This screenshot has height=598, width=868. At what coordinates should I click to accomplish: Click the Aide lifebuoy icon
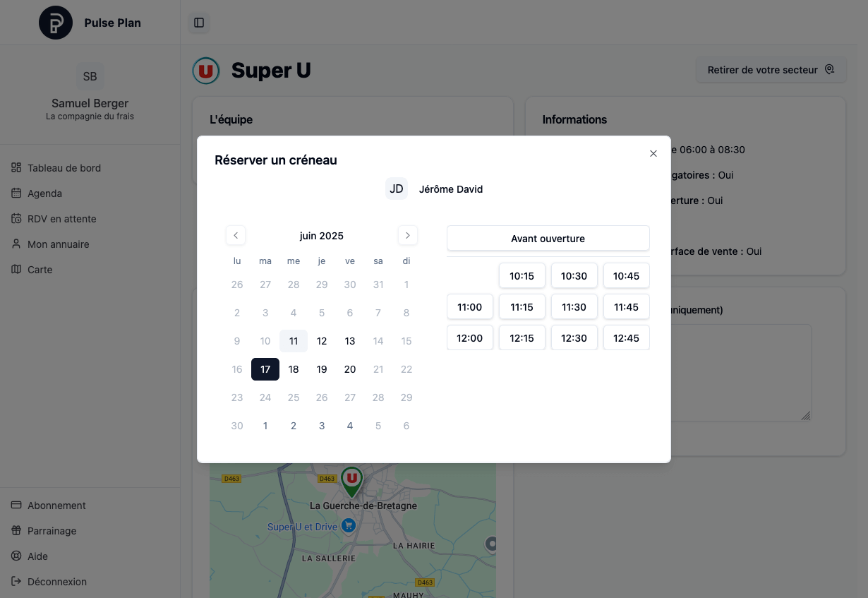pos(16,556)
